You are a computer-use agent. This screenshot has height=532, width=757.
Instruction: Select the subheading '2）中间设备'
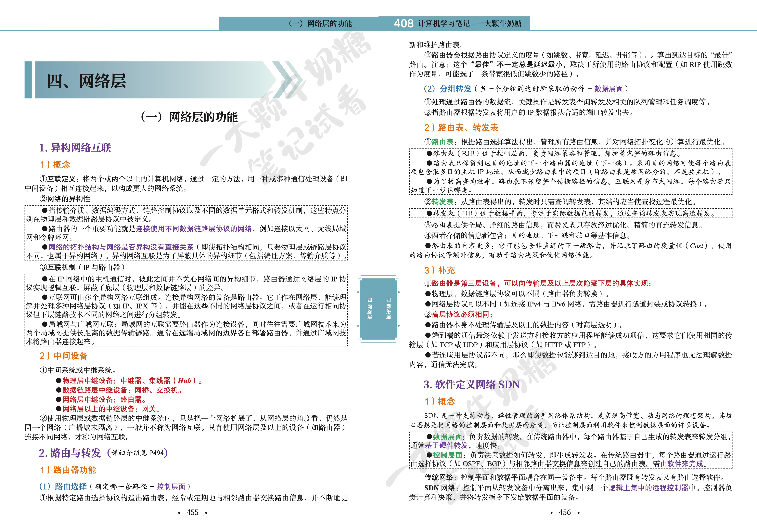(x=63, y=356)
